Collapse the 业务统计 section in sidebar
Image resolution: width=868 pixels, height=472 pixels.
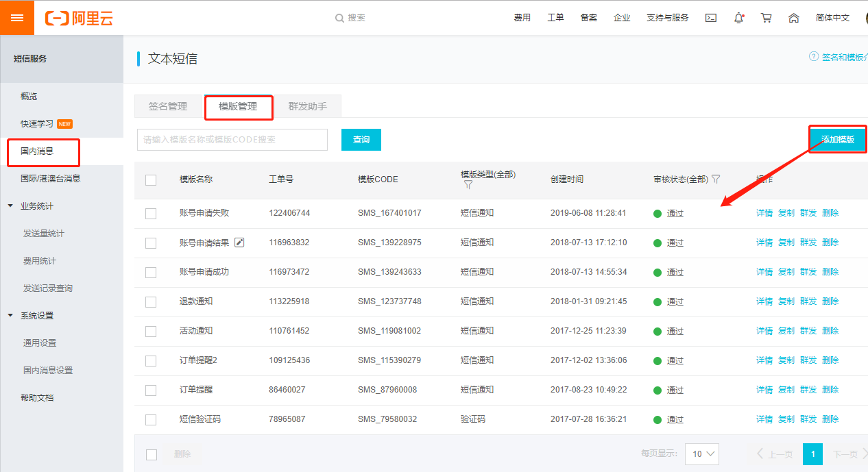10,206
